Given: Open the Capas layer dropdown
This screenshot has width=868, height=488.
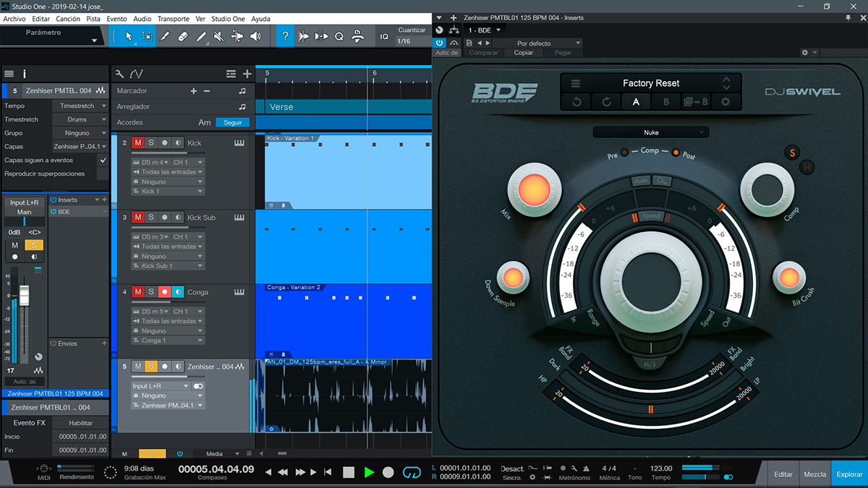Looking at the screenshot, I should 80,147.
